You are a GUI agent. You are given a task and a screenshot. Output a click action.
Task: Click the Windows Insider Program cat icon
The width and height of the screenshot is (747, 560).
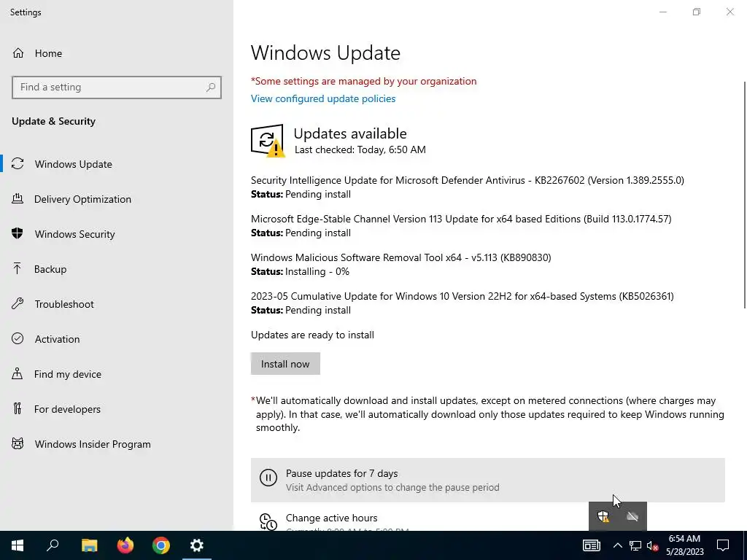click(x=18, y=444)
